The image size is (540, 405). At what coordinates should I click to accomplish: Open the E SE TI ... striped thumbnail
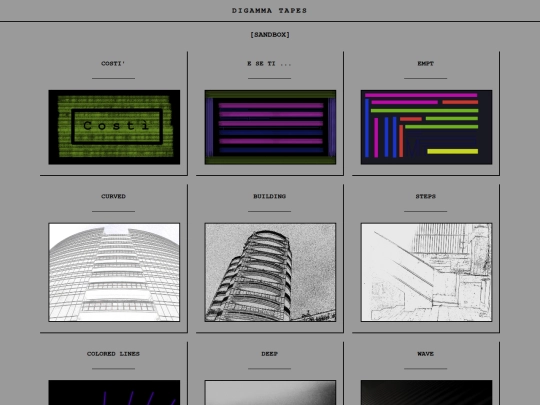tap(270, 127)
